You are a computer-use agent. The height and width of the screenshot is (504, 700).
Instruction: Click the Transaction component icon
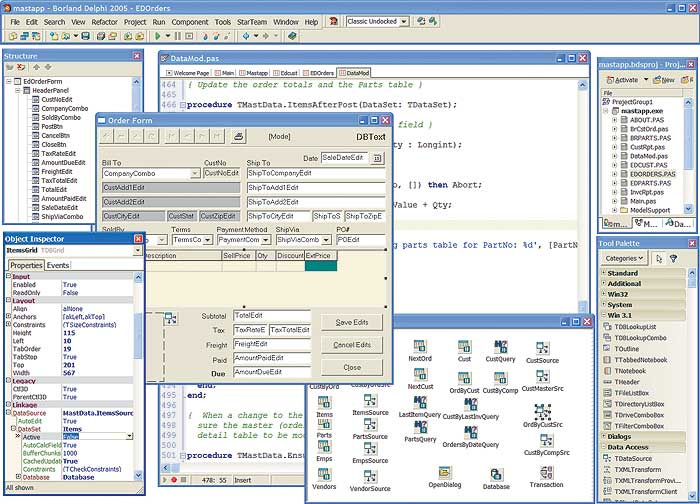(546, 472)
